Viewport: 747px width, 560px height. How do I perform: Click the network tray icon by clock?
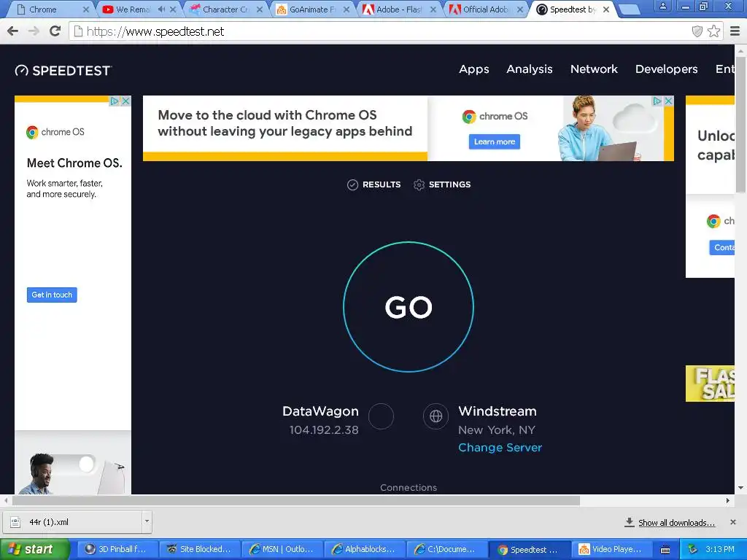pos(693,550)
